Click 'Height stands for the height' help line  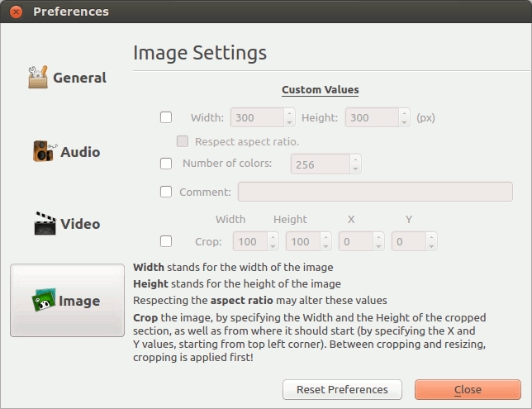[x=237, y=283]
